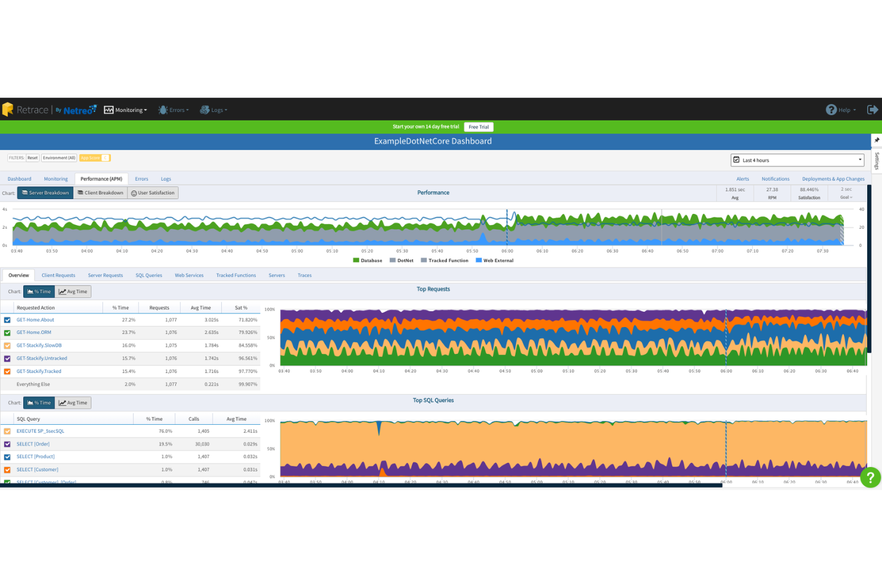Click the Help question mark icon

(x=832, y=110)
